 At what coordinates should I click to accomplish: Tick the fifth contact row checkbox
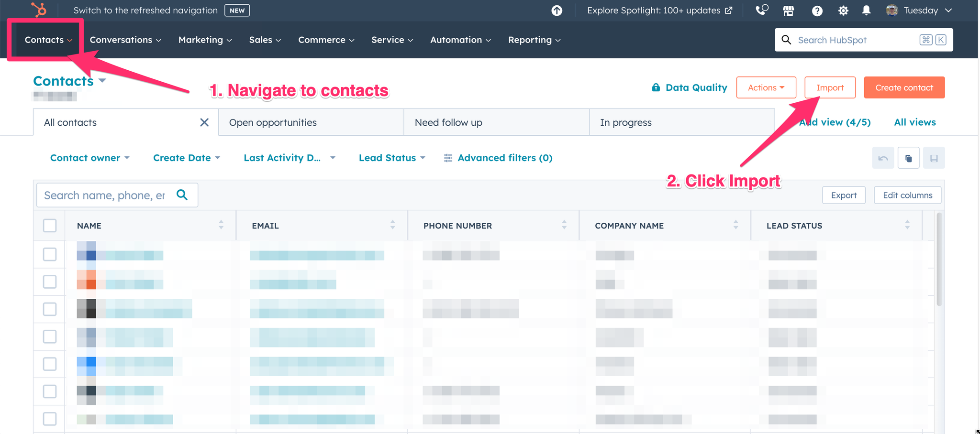(50, 364)
